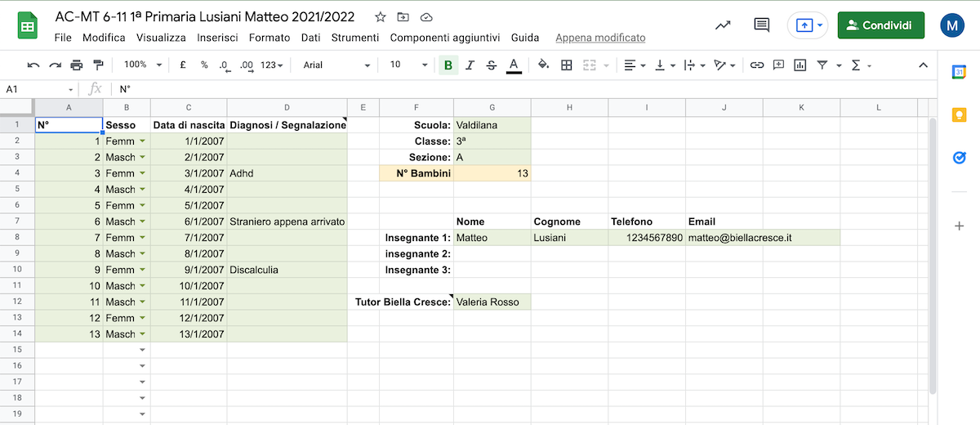Open Componenti aggiuntivi menu
980x425 pixels.
click(x=445, y=38)
